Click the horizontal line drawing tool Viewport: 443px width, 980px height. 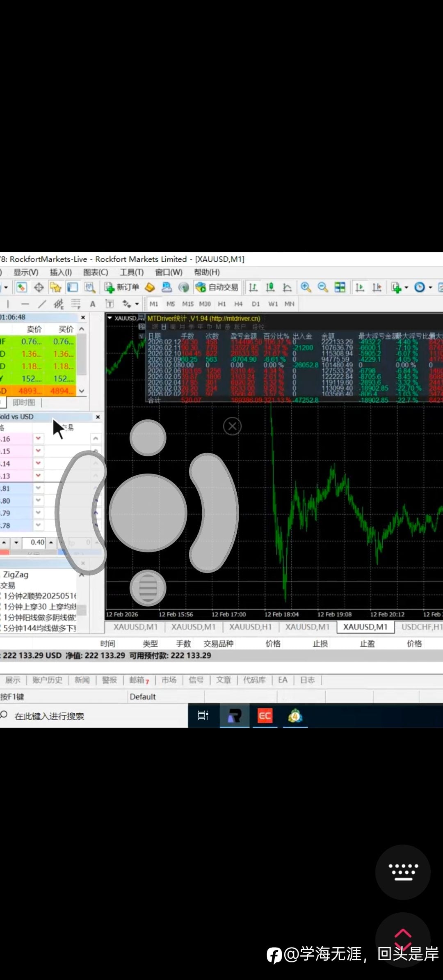25,304
